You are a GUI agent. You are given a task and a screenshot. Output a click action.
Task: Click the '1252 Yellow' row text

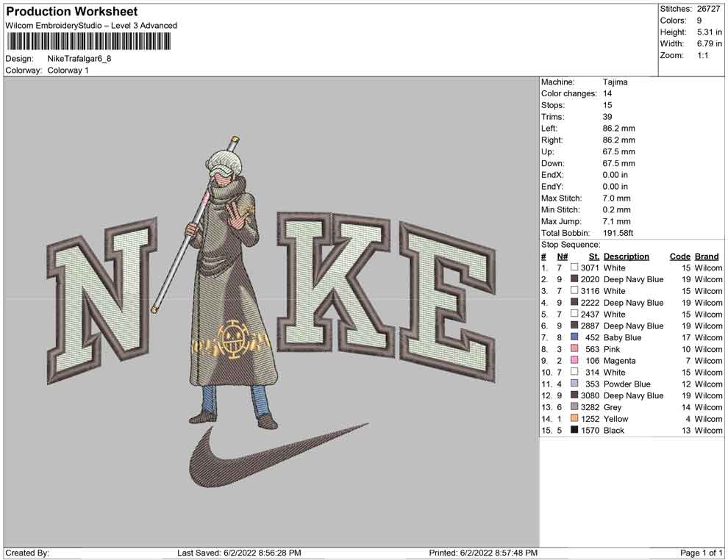pos(604,418)
